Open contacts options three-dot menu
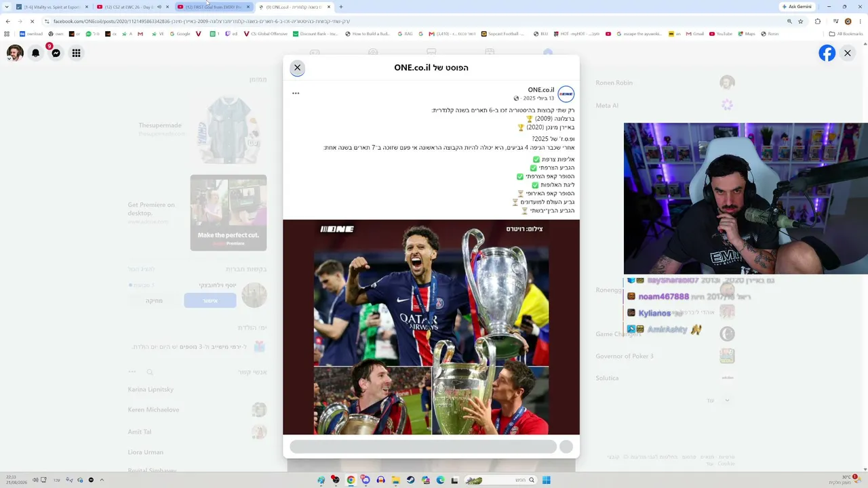Viewport: 868px width, 488px height. tap(132, 372)
